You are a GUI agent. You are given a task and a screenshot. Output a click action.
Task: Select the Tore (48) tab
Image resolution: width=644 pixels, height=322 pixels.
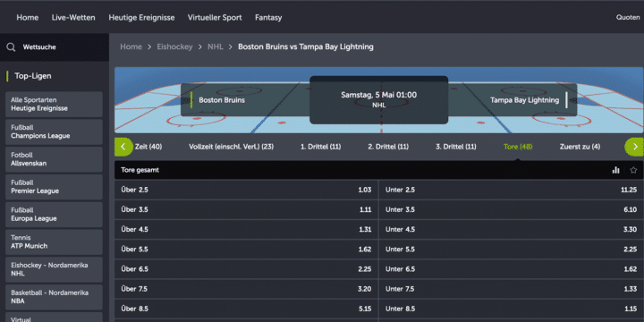(518, 147)
